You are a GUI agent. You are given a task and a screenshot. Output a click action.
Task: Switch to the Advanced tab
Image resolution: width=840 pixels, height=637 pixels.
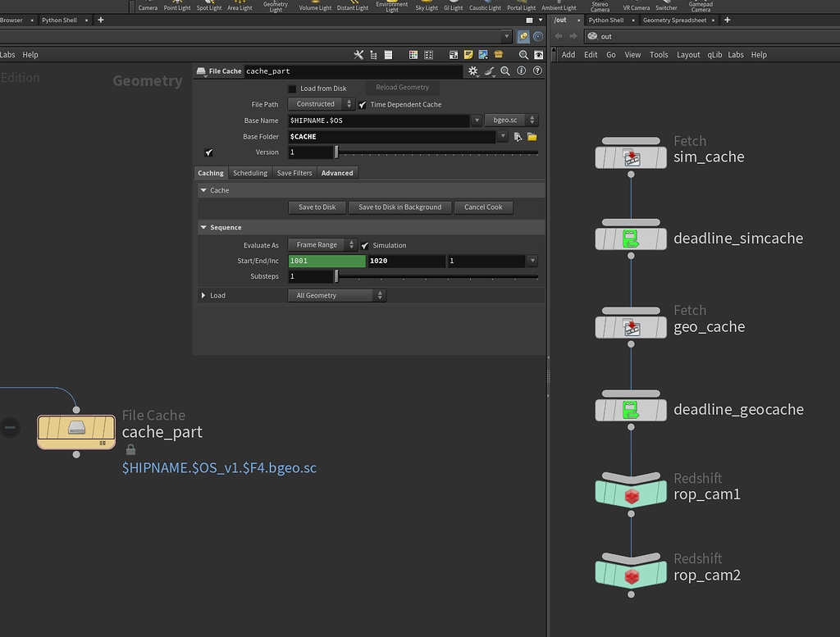coord(336,172)
